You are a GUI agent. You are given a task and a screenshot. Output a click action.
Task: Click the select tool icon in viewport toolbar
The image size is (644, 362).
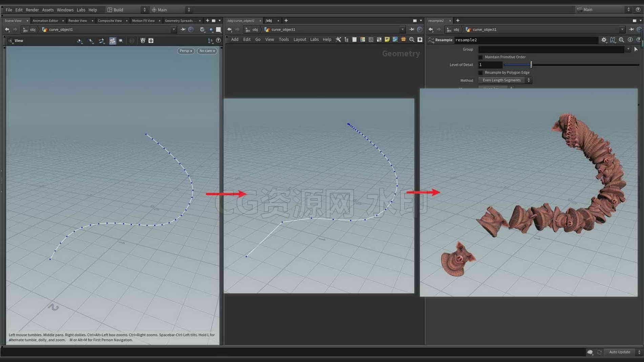pyautogui.click(x=80, y=41)
